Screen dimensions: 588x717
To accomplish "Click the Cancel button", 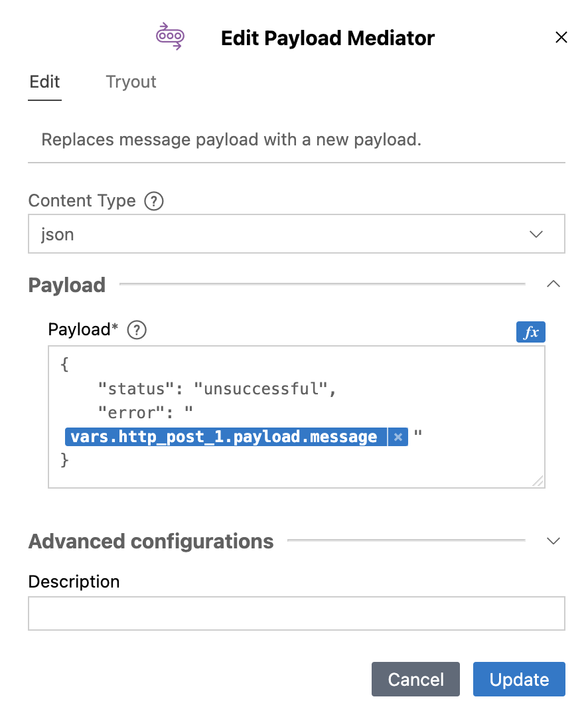I will tap(415, 680).
